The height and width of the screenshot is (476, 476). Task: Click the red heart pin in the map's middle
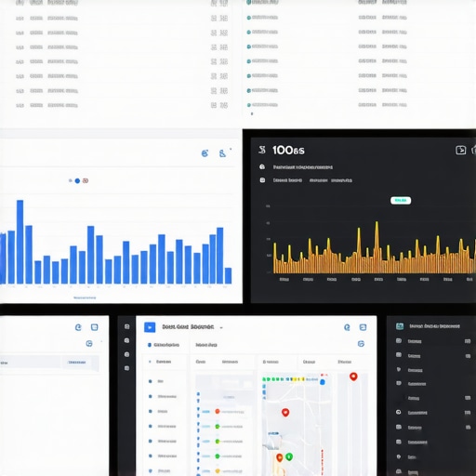tap(285, 413)
